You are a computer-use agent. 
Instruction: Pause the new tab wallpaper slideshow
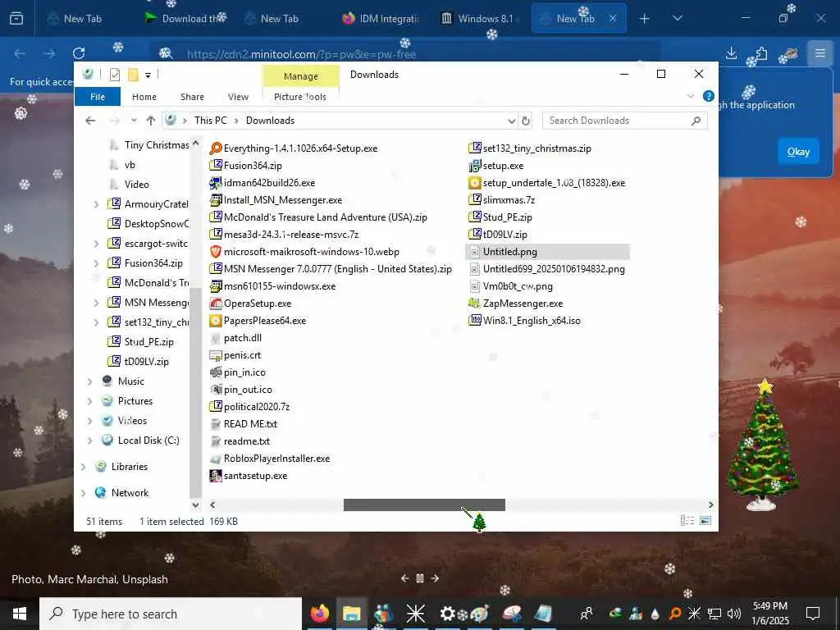click(420, 578)
